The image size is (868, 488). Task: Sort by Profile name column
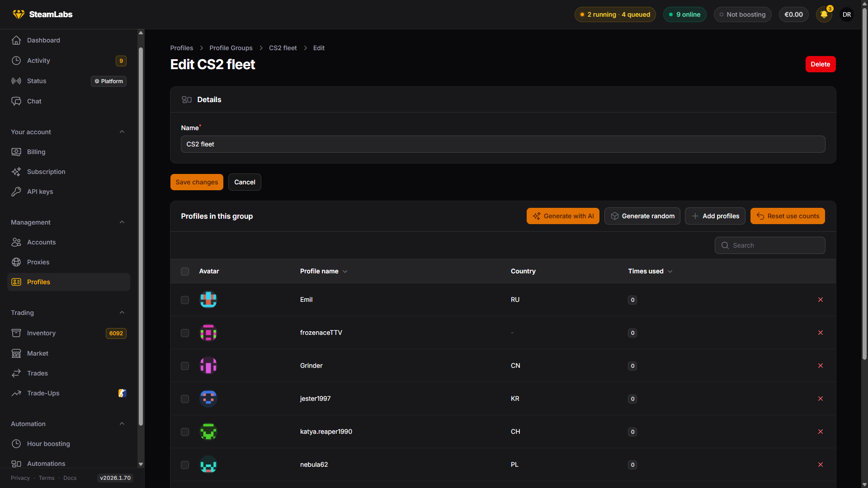coord(324,271)
